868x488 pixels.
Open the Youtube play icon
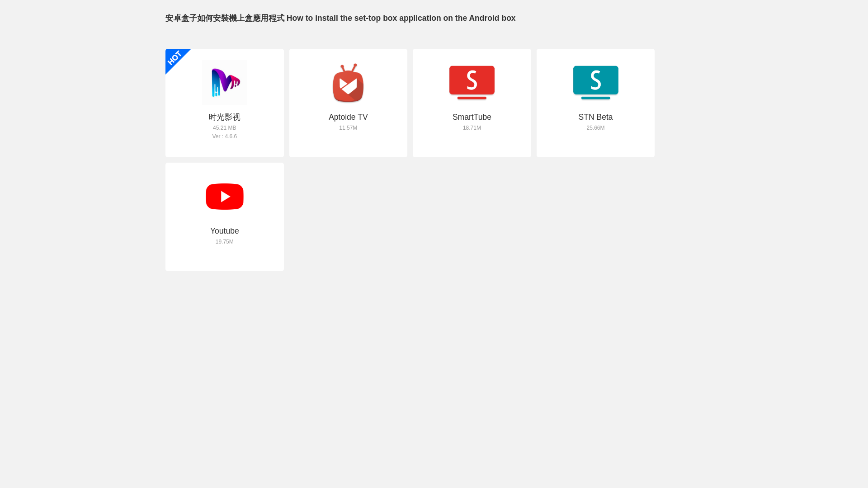[225, 197]
